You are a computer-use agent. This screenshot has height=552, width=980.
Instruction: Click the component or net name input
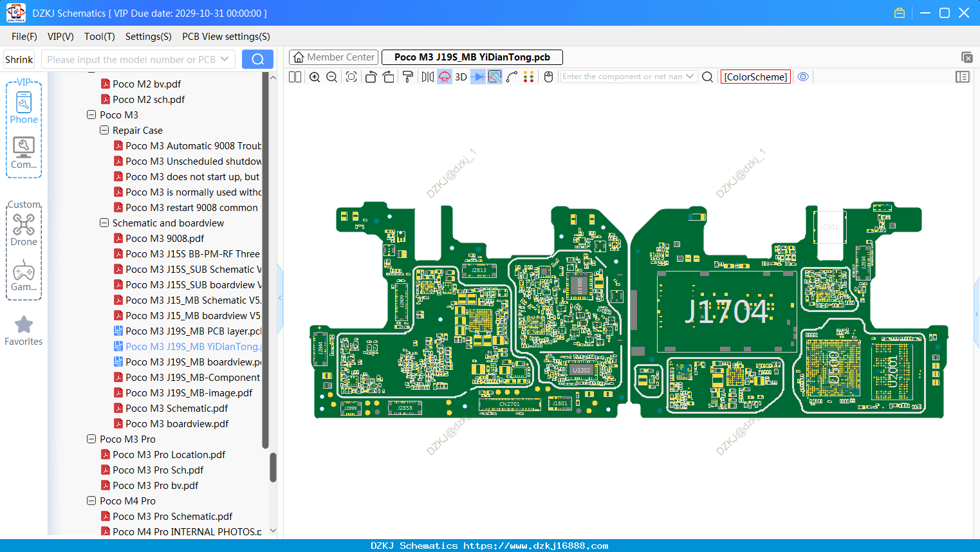[x=622, y=77]
